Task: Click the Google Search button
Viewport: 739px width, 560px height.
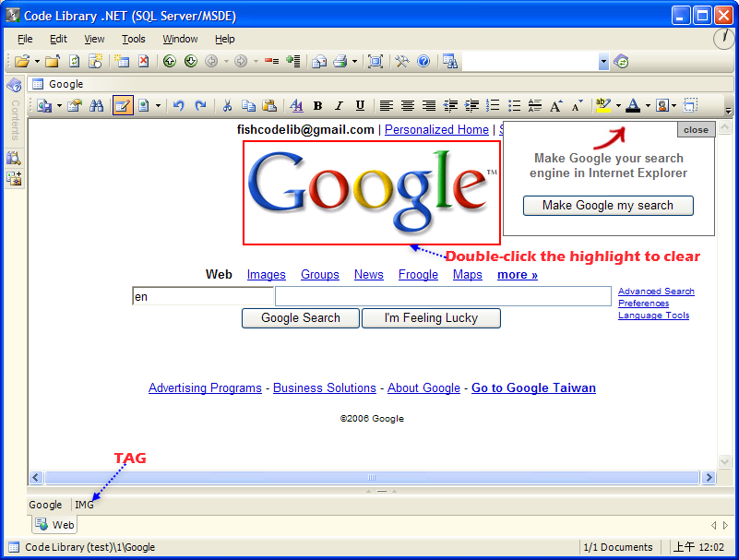Action: point(301,318)
